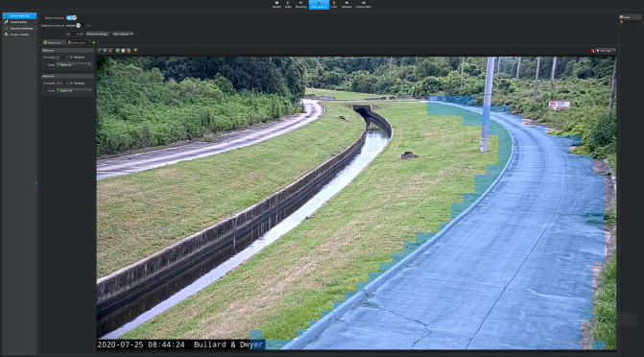Screen dimensions: 644x357
Task: Click the Motion on threshold input field
Action: (62, 58)
